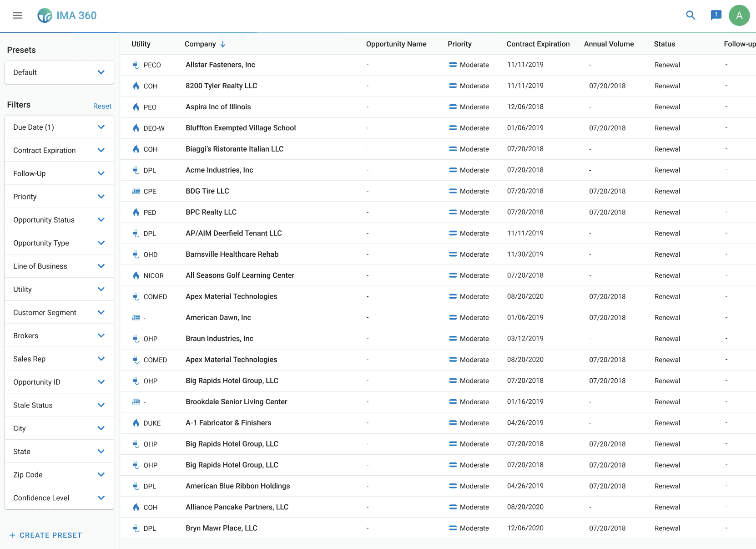The height and width of the screenshot is (549, 756).
Task: Click plug icon in Acme Industries row
Action: tap(136, 170)
